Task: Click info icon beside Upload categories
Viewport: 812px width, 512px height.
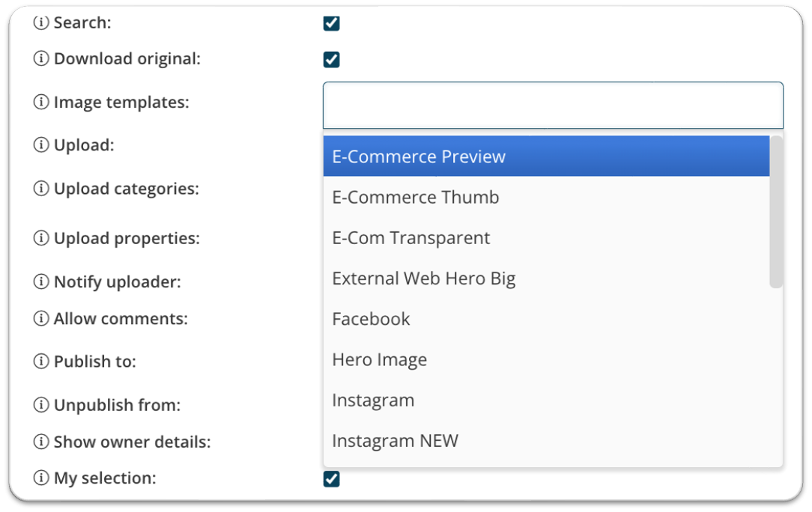Action: tap(41, 189)
